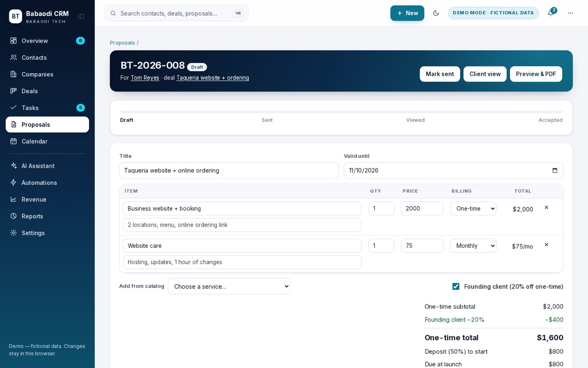Open Client view

485,74
